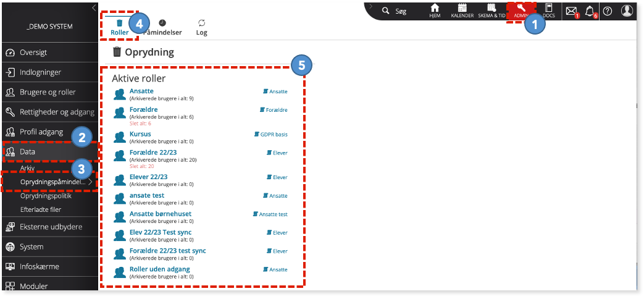Open the Elev 22/23 Test sync role
644x299 pixels.
click(160, 232)
